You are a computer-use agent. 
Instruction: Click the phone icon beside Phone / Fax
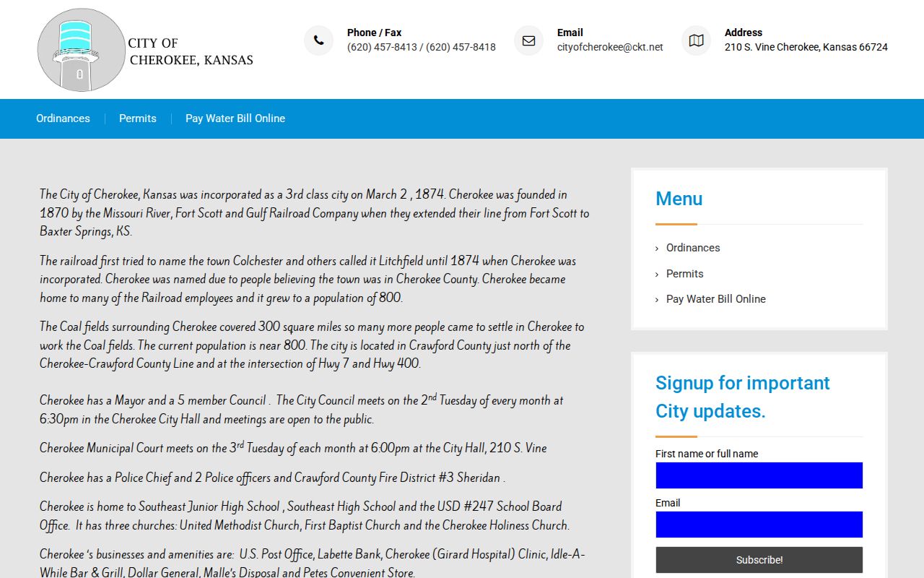pos(318,40)
